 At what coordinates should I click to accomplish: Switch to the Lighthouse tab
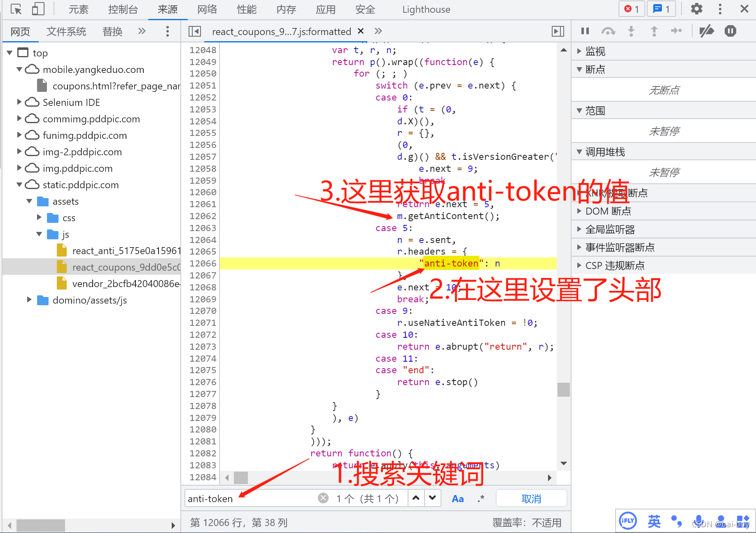click(426, 9)
